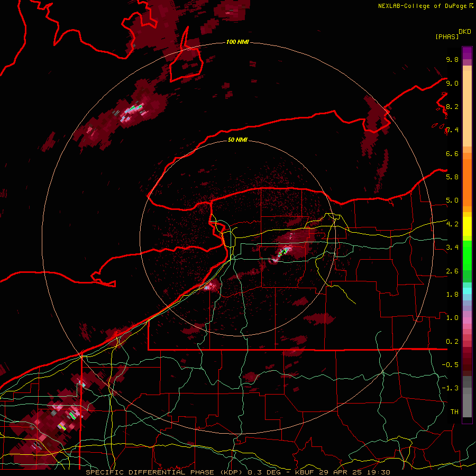Click the 5.8 value on color scale

coord(452,177)
